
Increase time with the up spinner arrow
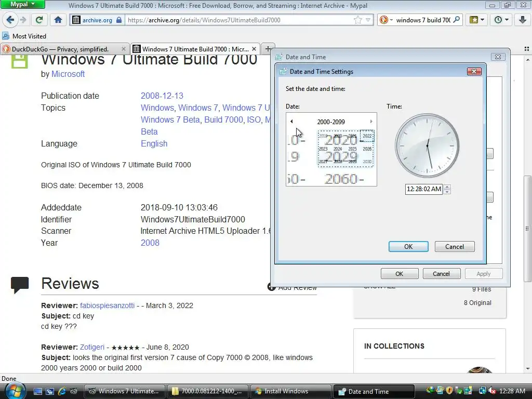pos(447,187)
